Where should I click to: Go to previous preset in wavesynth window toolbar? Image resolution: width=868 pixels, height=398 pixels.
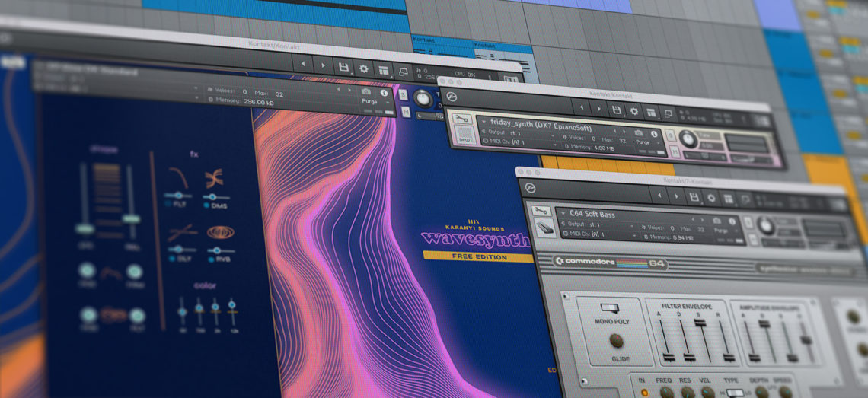coord(303,65)
